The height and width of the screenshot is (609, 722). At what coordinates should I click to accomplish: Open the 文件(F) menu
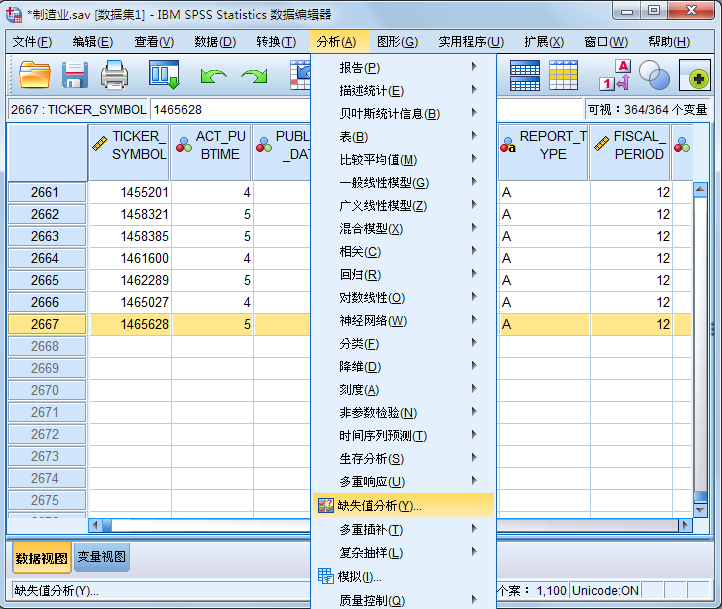(x=32, y=42)
